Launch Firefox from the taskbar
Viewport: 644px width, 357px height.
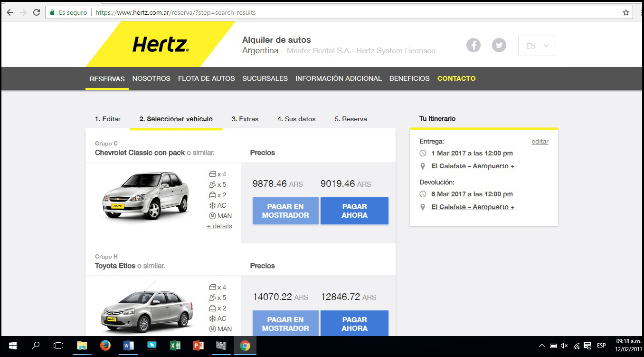(x=105, y=346)
